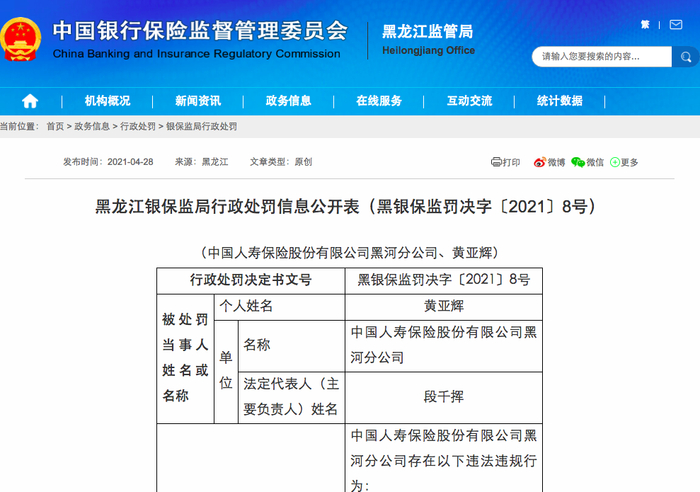Screen dimensions: 700x492
Task: Click the search magnifier button
Action: [685, 57]
